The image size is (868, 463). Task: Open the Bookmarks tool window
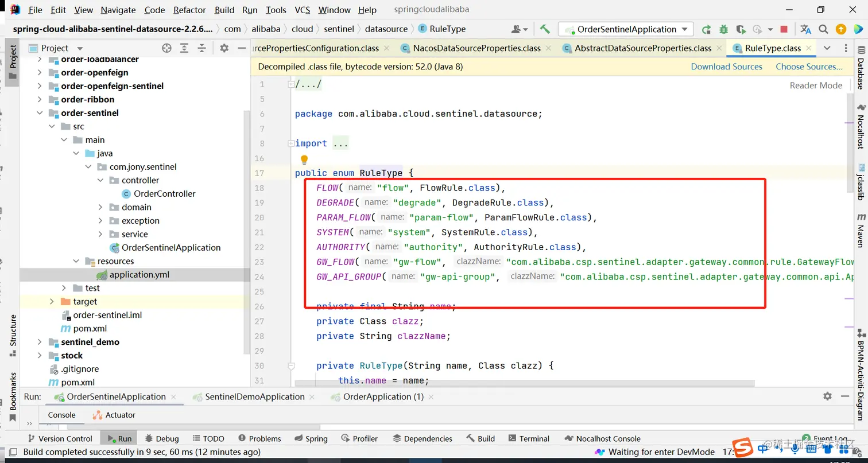pos(13,397)
